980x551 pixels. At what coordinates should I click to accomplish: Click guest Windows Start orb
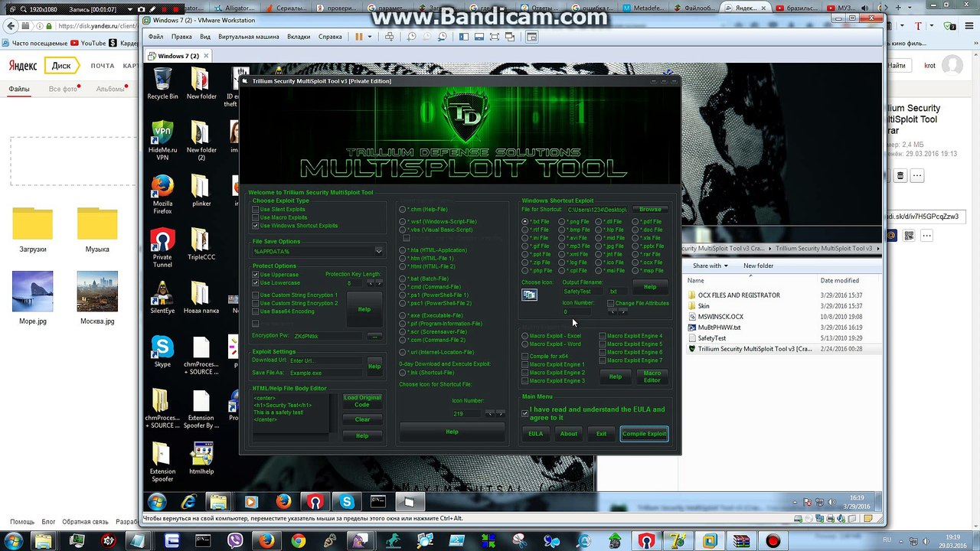click(157, 502)
